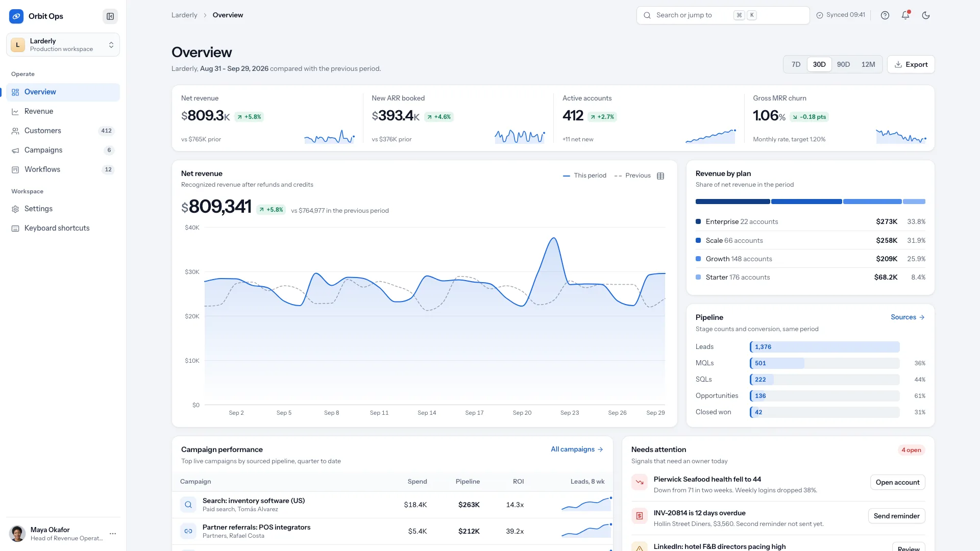Click the Pierwick Seafood health alert icon
The height and width of the screenshot is (551, 980).
click(x=640, y=482)
